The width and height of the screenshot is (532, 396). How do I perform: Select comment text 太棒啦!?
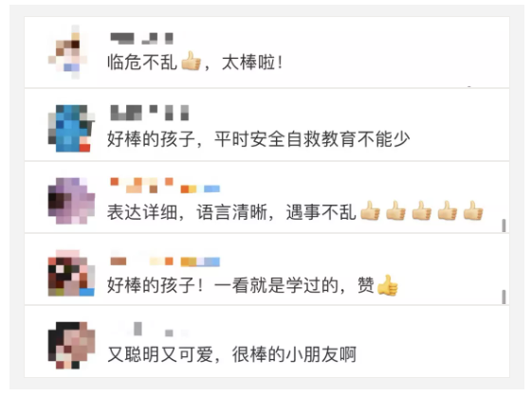click(252, 63)
